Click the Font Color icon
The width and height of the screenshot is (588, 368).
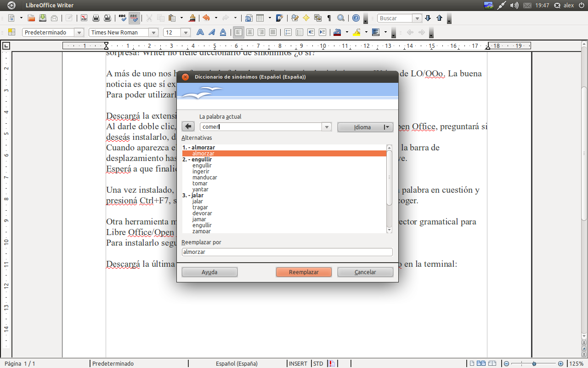coord(337,32)
